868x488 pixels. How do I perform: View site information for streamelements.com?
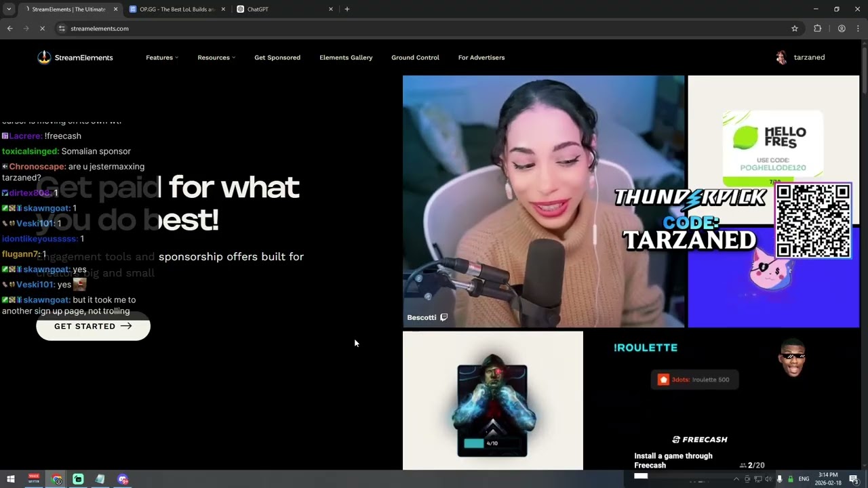62,28
